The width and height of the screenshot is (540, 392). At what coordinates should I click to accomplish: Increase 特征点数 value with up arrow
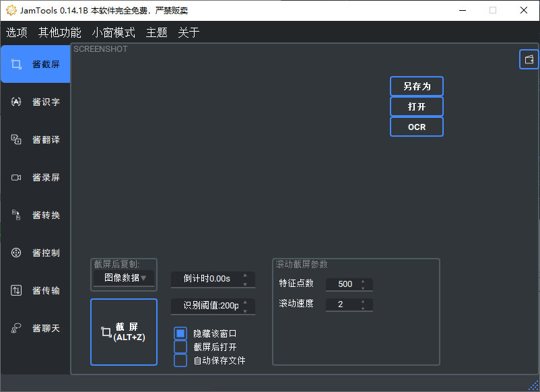pyautogui.click(x=363, y=282)
